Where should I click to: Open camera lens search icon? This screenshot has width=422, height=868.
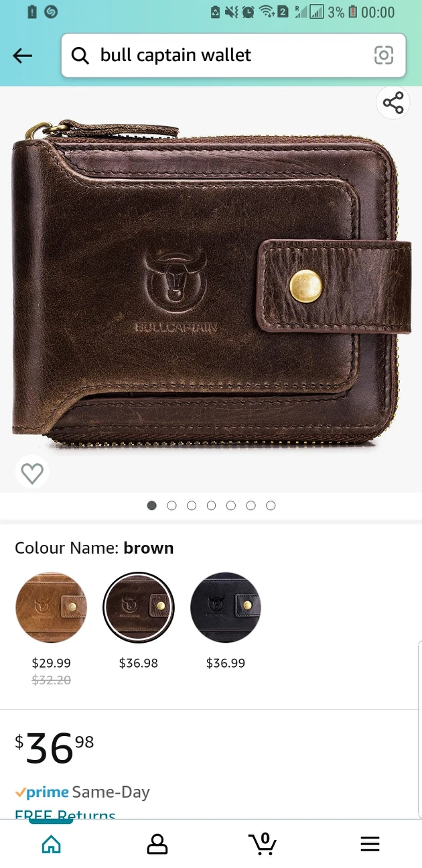pyautogui.click(x=384, y=55)
